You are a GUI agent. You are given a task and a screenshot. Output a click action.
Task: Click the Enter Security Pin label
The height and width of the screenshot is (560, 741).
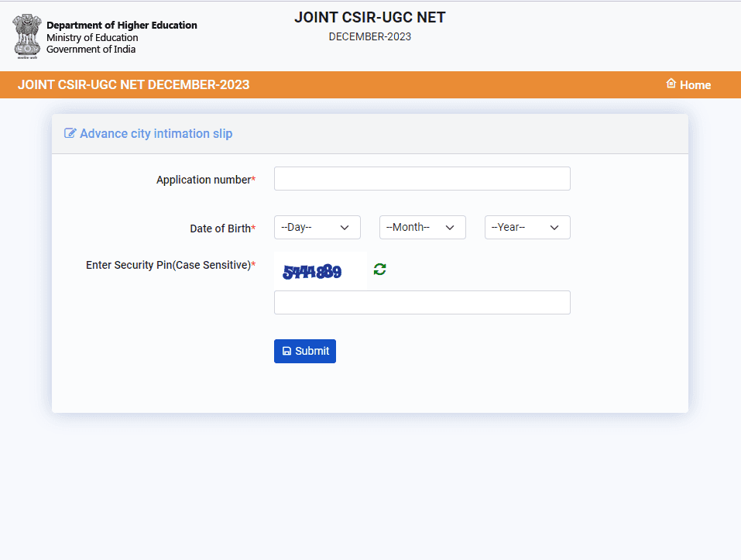(170, 265)
